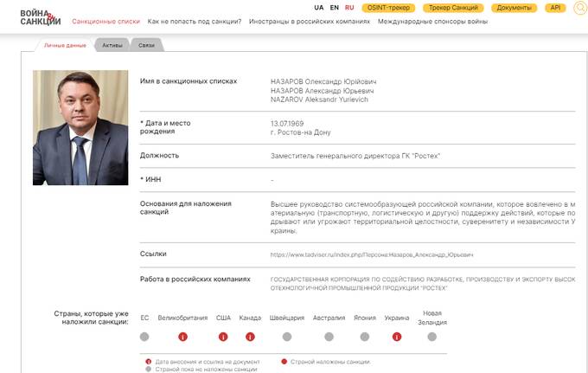
Task: Click the gray Австралия status circle
Action: point(329,337)
